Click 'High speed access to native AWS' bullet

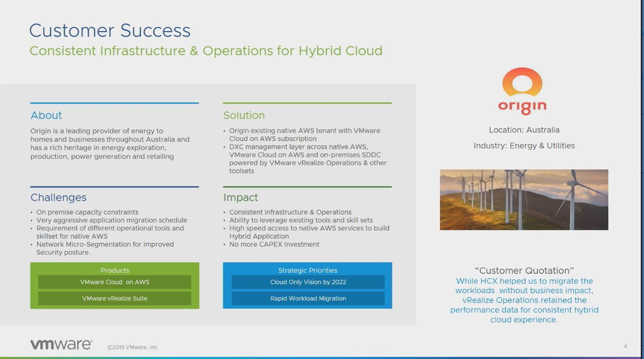(x=309, y=232)
